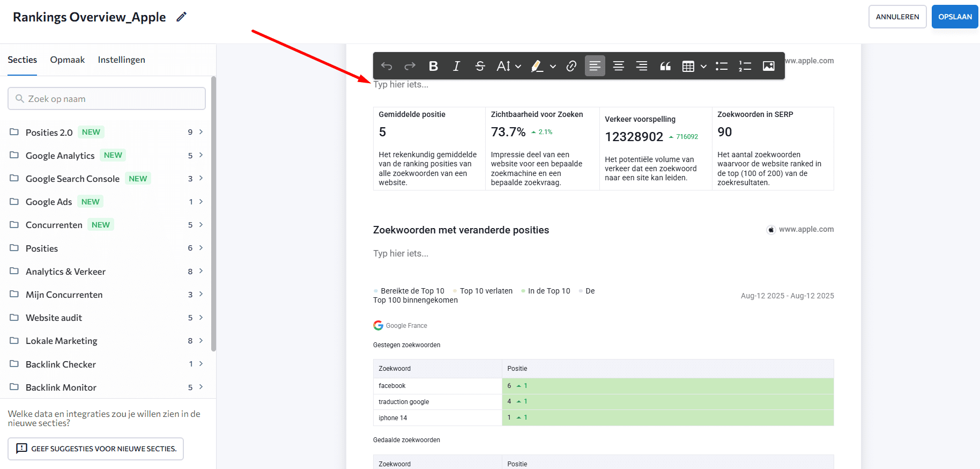Click the ANNULEREN button
Screen dimensions: 980x469
point(897,17)
